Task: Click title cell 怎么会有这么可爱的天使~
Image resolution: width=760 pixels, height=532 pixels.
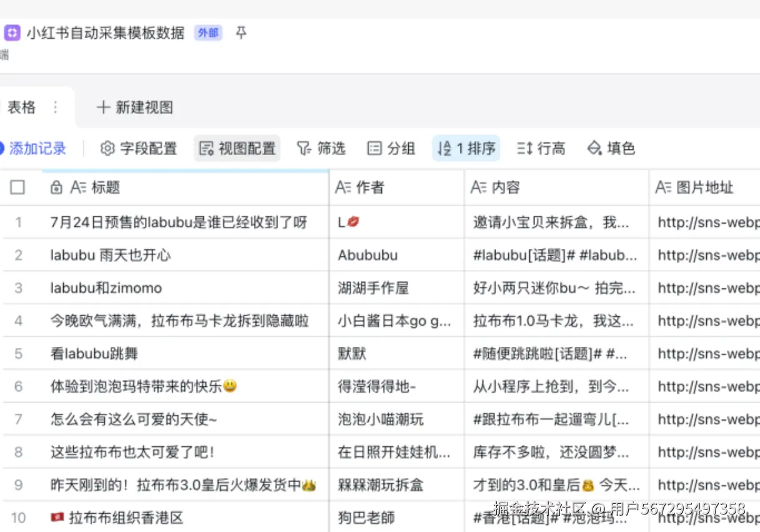Action: point(184,419)
